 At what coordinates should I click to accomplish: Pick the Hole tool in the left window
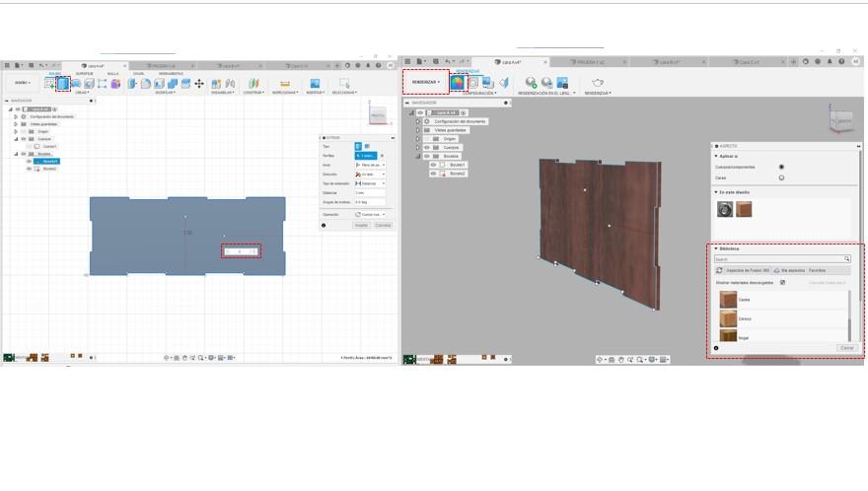89,84
